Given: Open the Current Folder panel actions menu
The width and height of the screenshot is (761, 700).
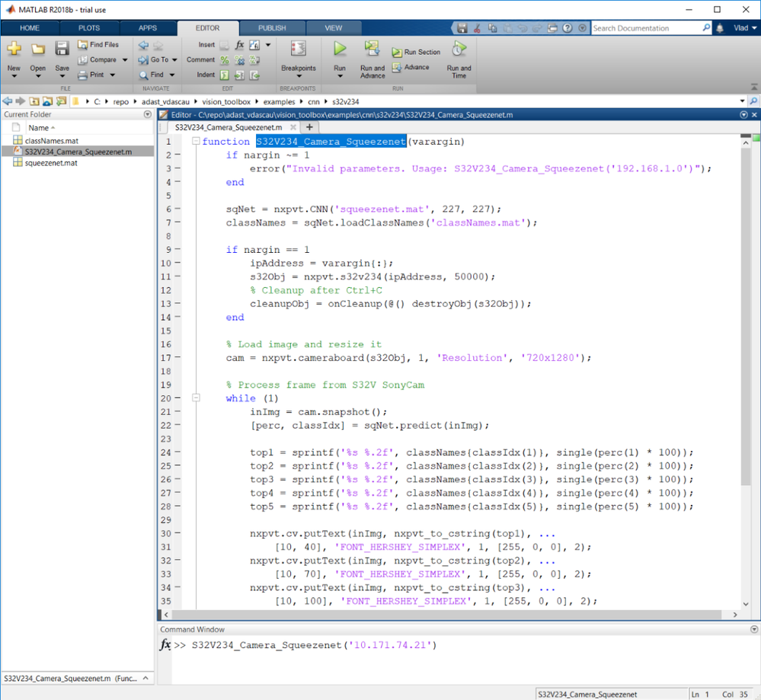Looking at the screenshot, I should (x=148, y=114).
